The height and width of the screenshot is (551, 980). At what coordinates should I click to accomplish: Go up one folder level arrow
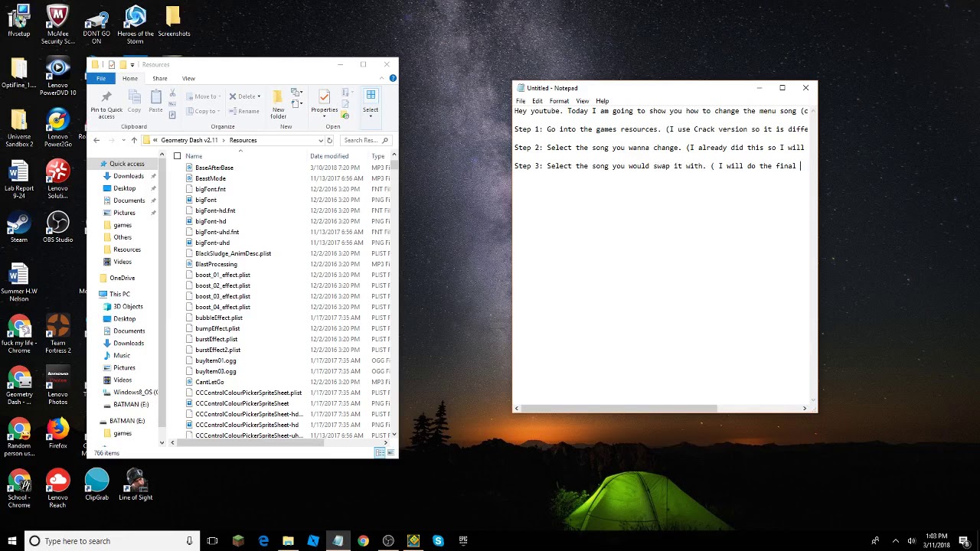[x=134, y=140]
